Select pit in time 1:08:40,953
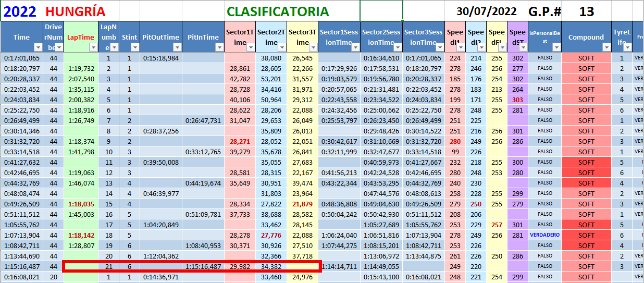 tap(203, 245)
